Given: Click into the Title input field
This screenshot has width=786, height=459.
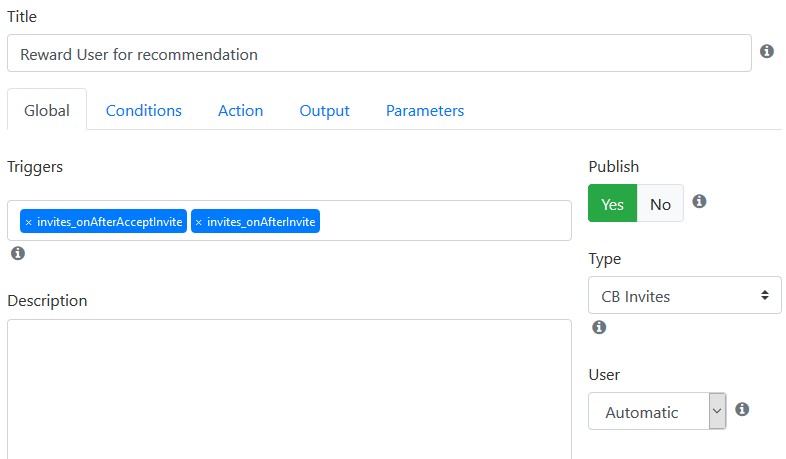Looking at the screenshot, I should [379, 53].
